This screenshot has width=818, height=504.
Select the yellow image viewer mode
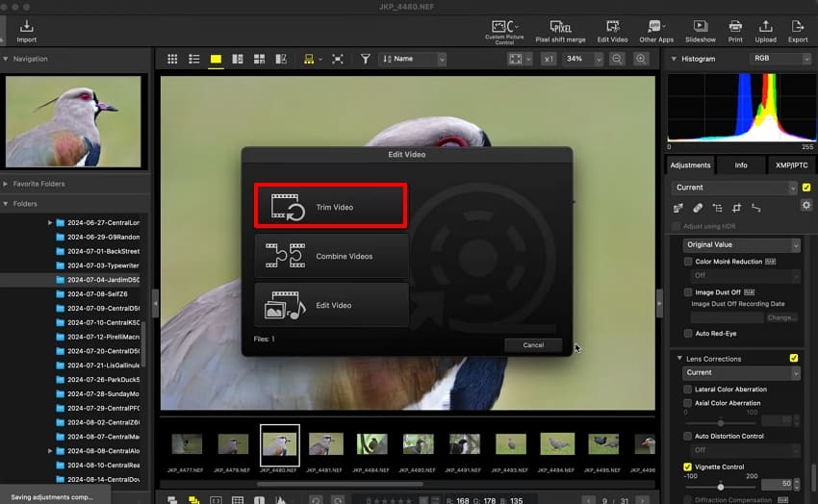(x=216, y=59)
